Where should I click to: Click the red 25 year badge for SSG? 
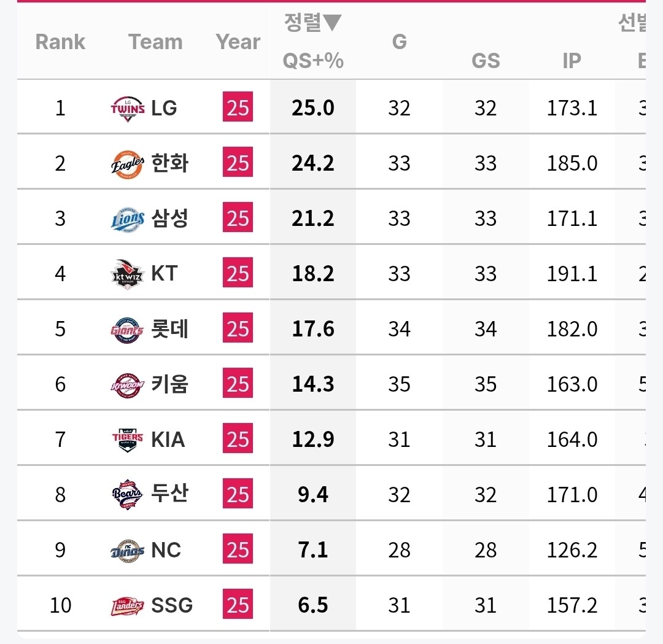[x=238, y=605]
